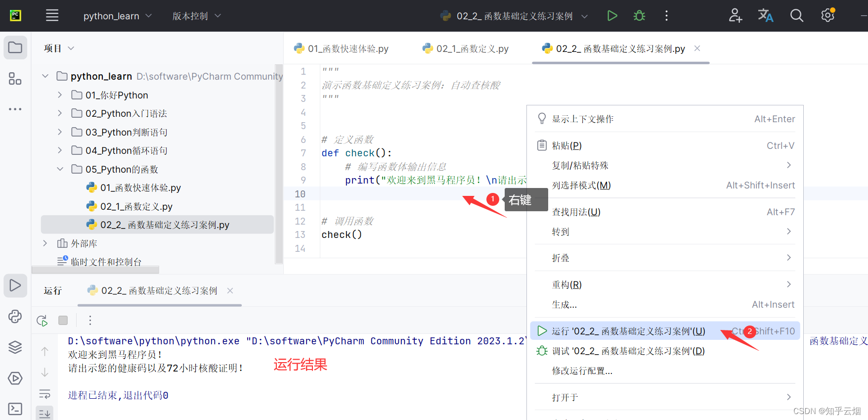
Task: Open python_learn project dropdown
Action: click(117, 16)
